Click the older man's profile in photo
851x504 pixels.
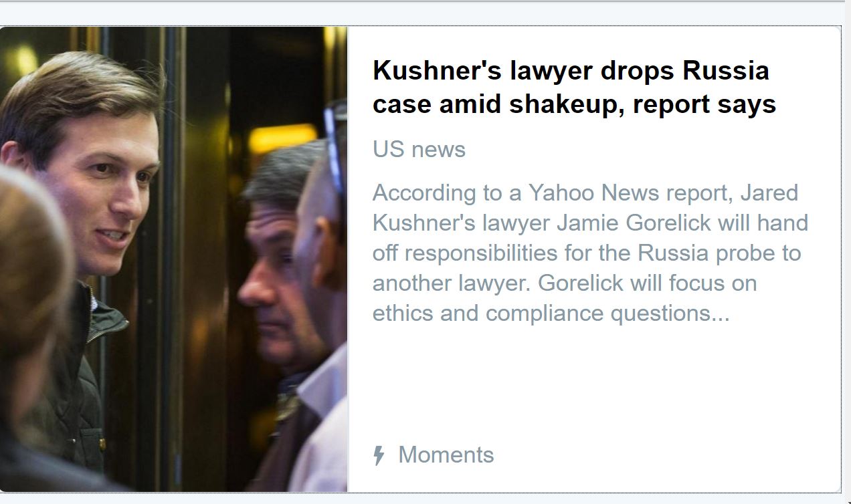[x=274, y=267]
